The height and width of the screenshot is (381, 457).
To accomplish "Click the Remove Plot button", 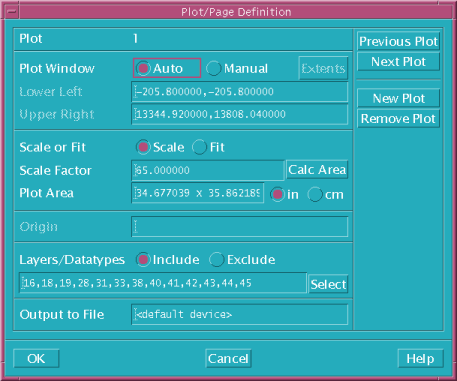I will (398, 119).
